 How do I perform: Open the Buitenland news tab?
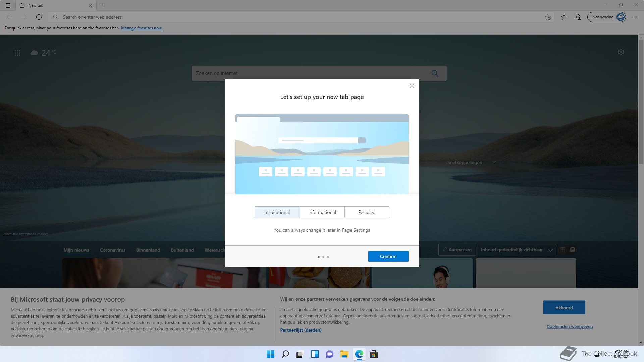(182, 250)
